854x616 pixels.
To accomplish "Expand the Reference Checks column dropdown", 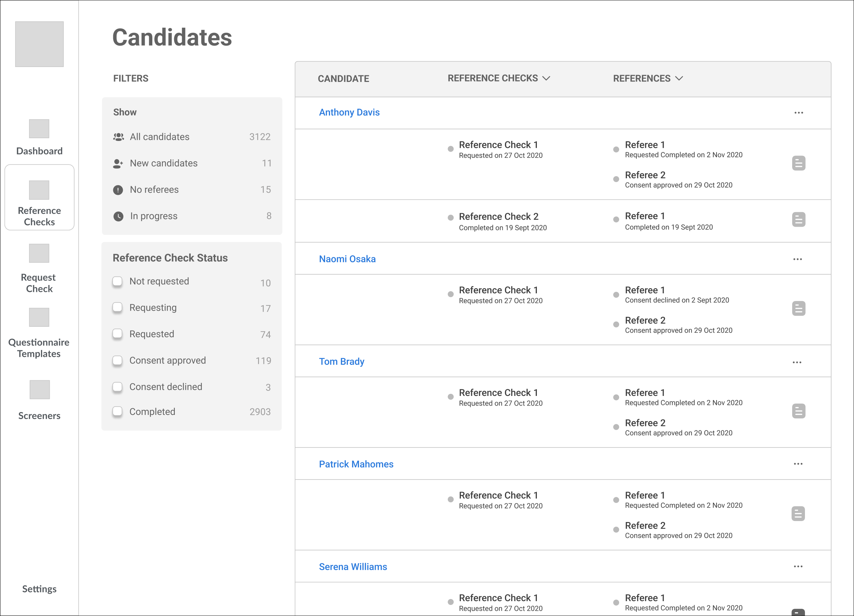I will pos(546,78).
